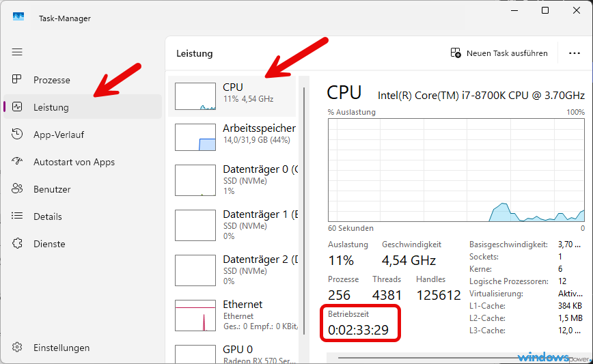Viewport: 593px width, 364px height.
Task: Open the three-dot more options menu
Action: click(x=575, y=53)
